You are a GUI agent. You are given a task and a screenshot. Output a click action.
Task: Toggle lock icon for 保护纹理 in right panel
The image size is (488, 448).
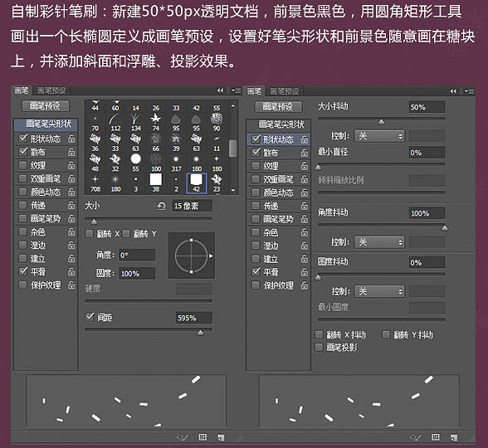tap(305, 285)
